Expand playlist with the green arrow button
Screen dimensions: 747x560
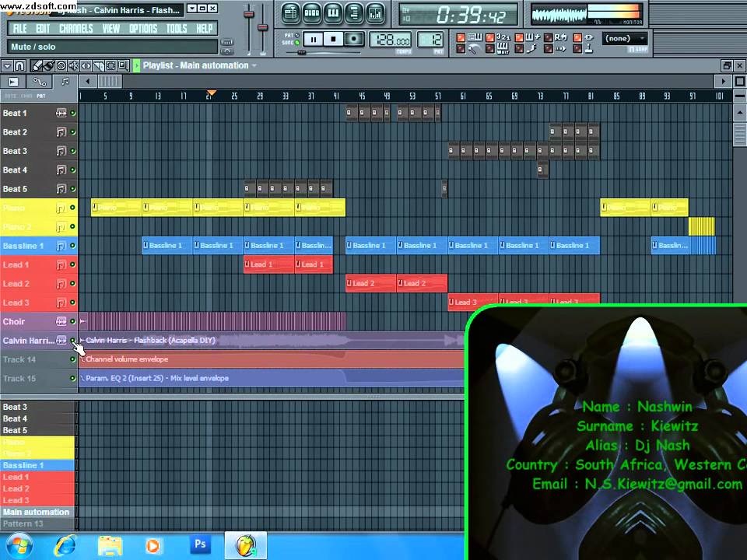[137, 65]
